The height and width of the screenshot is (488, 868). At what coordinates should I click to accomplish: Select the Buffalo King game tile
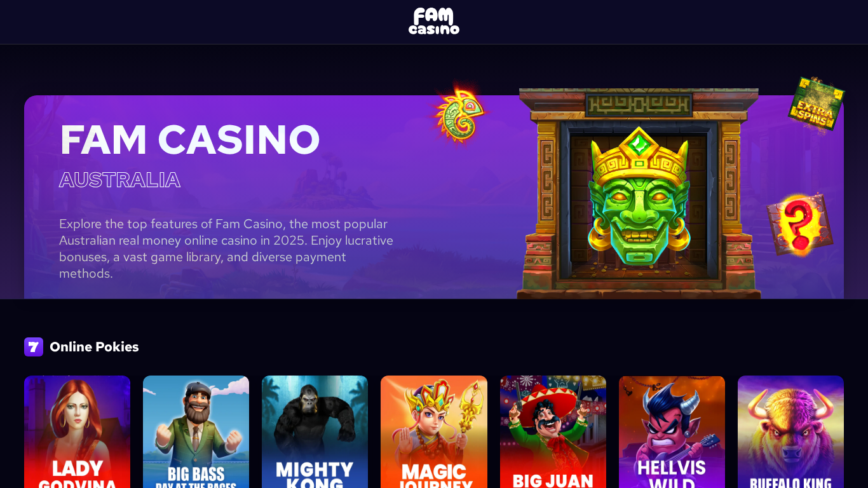(x=790, y=432)
